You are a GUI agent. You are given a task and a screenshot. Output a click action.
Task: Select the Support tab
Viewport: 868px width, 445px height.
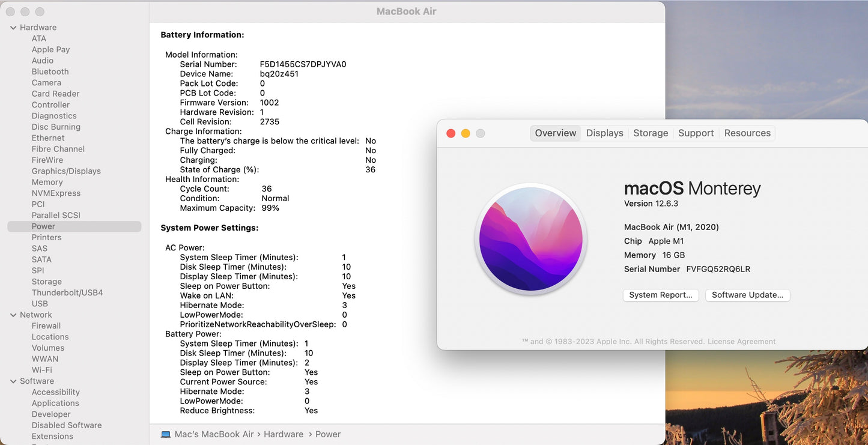[x=696, y=133]
